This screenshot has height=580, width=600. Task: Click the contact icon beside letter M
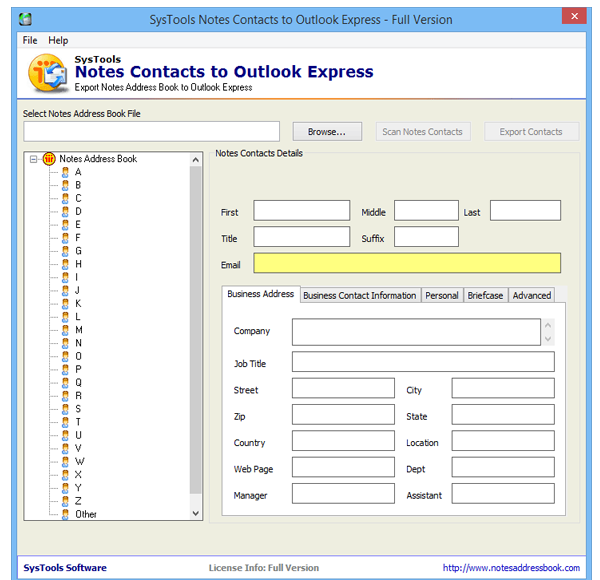pos(65,330)
